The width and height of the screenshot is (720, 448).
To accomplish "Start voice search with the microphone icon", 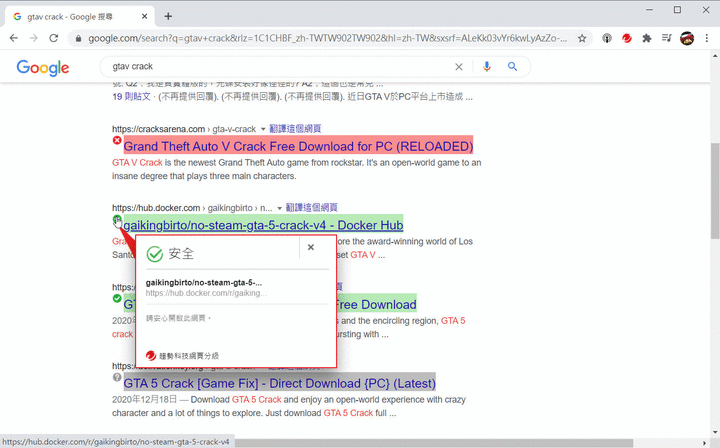I will (x=487, y=67).
